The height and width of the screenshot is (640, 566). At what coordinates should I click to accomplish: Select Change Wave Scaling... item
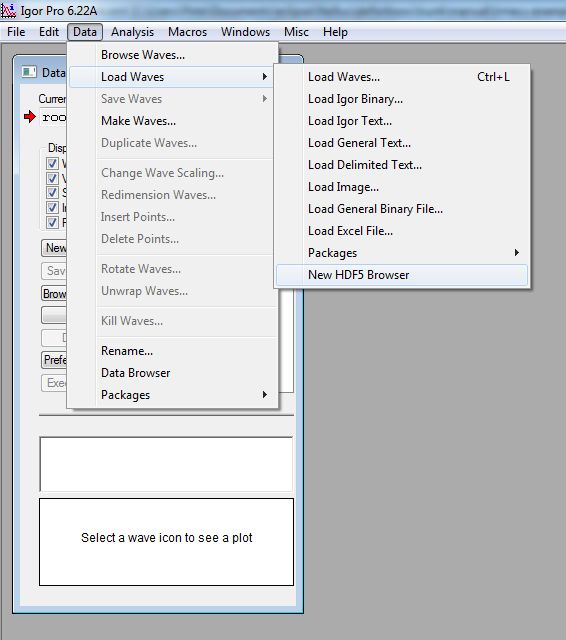coord(173,173)
